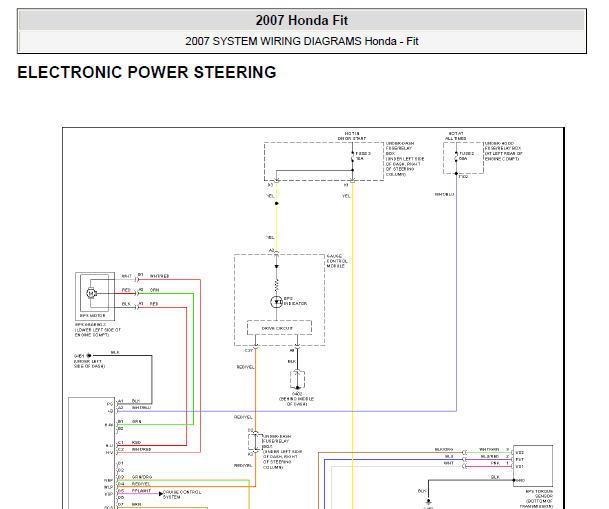Click the splice dot on the left yellow wire

click(277, 203)
